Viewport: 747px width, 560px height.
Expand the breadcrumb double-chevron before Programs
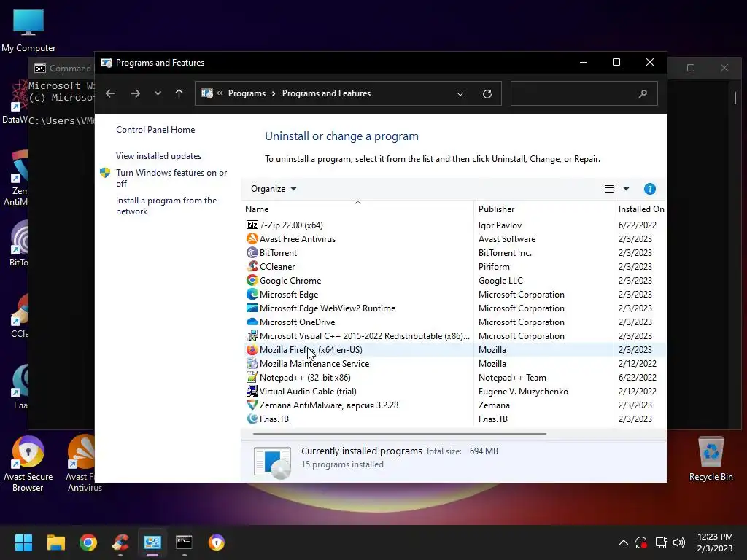click(x=220, y=93)
